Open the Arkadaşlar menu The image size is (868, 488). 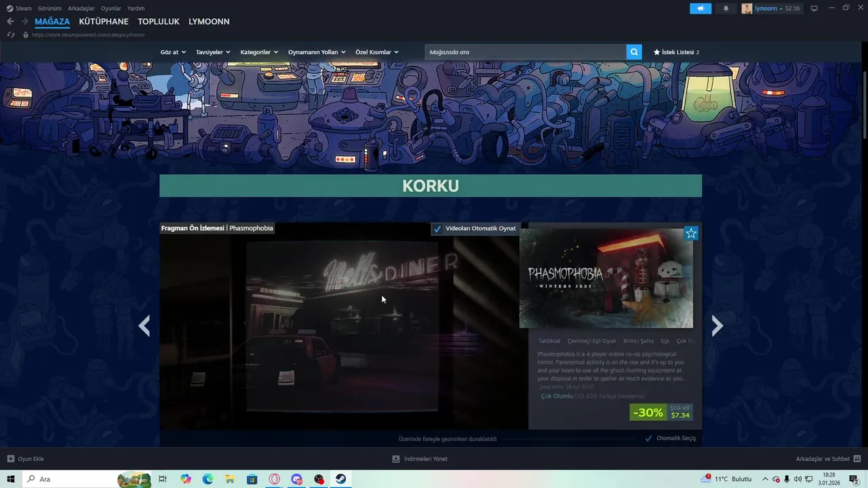[x=81, y=8]
